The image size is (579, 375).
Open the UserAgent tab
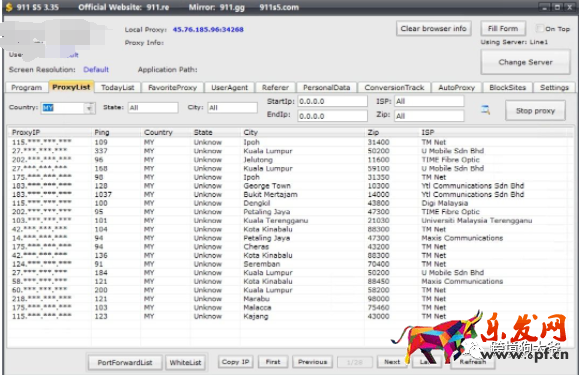pos(229,87)
